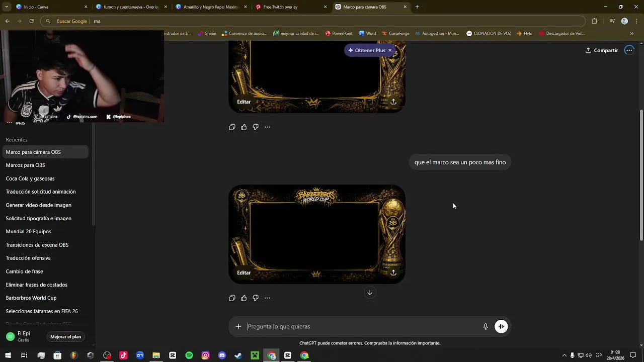Click the Pregunta lo que quieras input
This screenshot has height=362, width=644.
[362, 326]
